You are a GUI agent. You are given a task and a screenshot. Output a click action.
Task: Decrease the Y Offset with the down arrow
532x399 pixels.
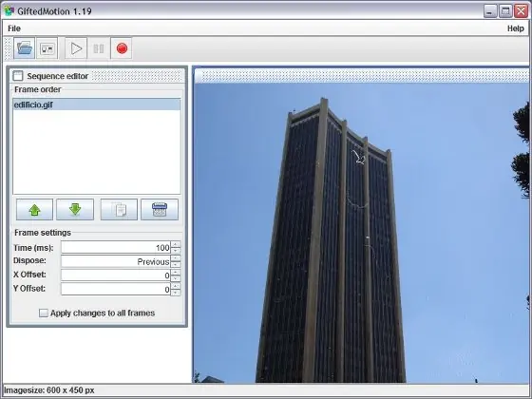pos(176,293)
